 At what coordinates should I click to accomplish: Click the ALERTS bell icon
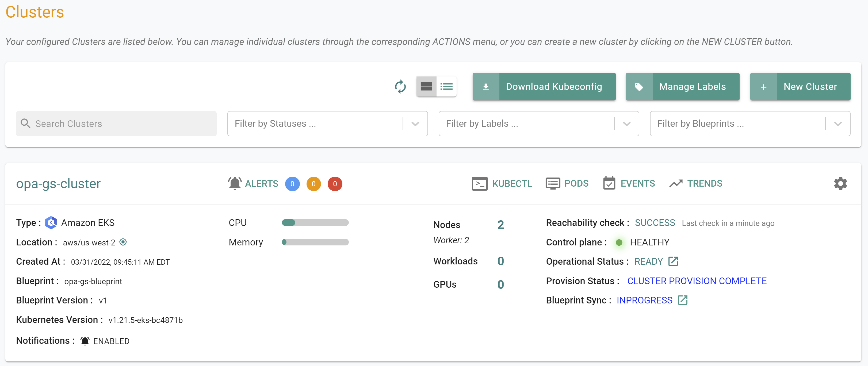click(x=235, y=183)
